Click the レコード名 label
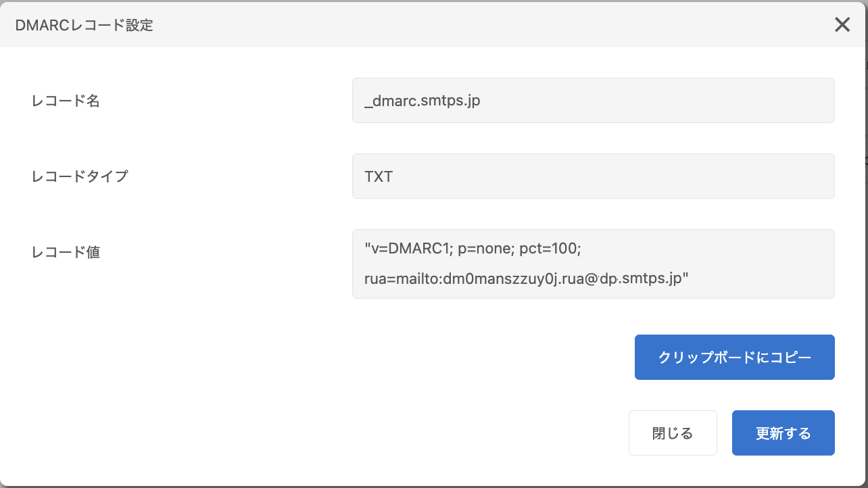 [x=66, y=101]
